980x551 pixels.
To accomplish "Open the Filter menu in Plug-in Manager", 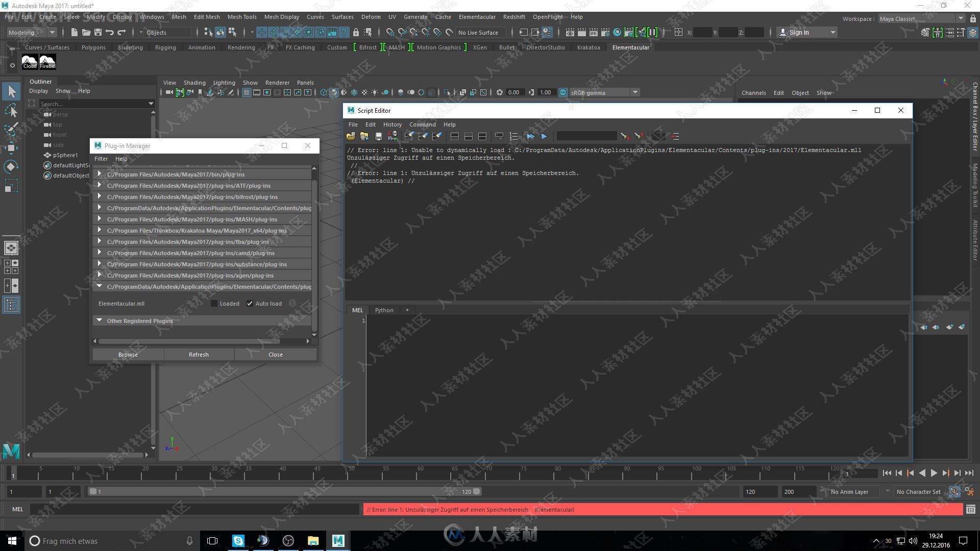I will [101, 159].
